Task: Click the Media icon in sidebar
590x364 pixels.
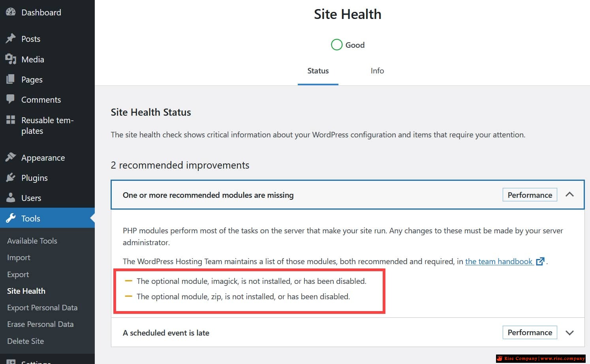Action: coord(11,59)
